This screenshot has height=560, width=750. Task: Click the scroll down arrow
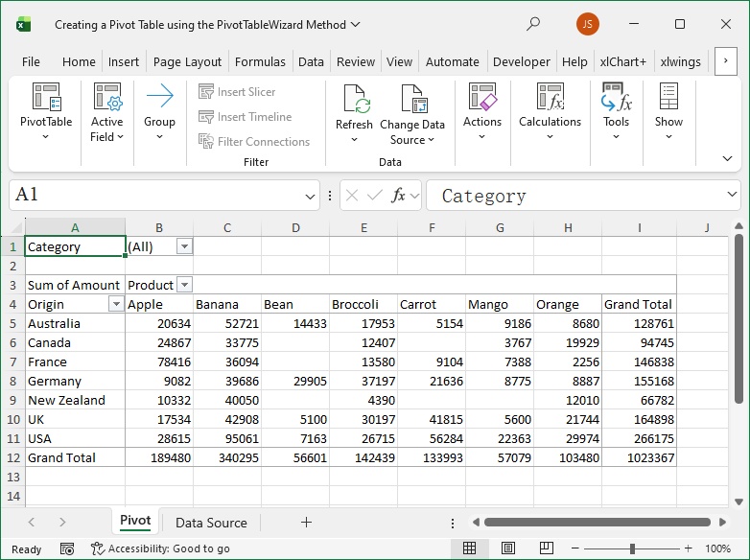(x=739, y=502)
